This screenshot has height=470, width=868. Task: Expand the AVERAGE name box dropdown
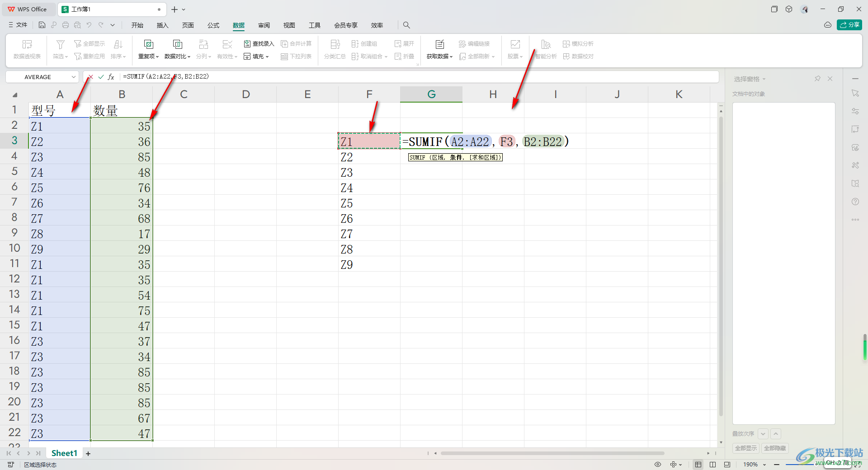pos(74,77)
